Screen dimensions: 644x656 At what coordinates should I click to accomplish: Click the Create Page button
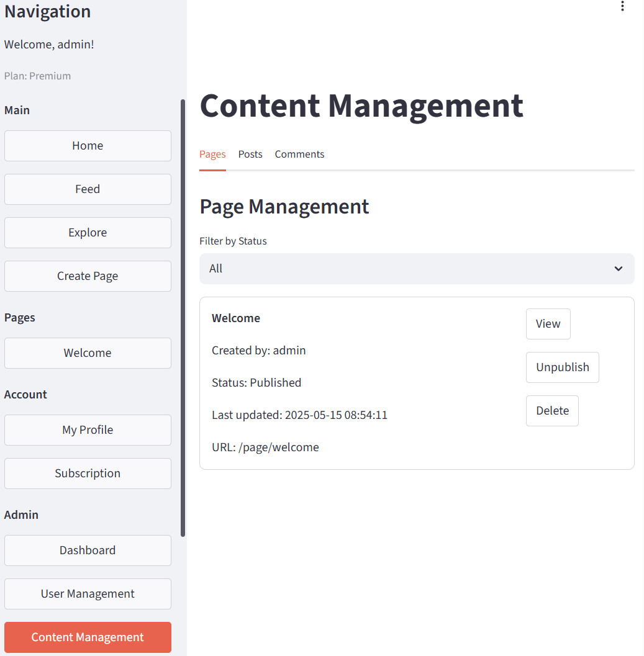[88, 276]
